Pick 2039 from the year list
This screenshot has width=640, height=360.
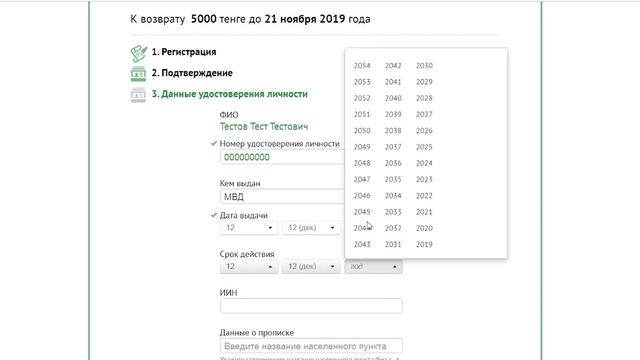coord(393,115)
